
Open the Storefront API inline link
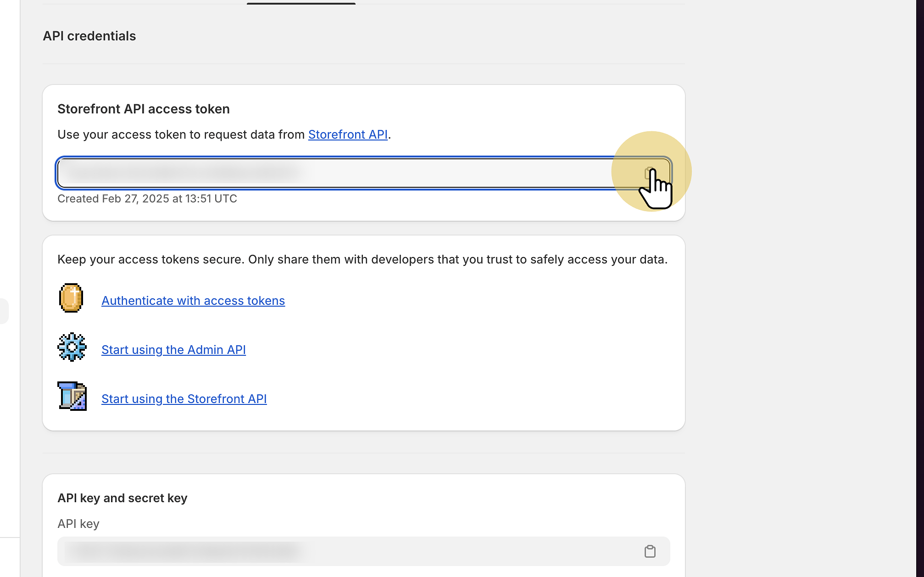[x=348, y=134]
